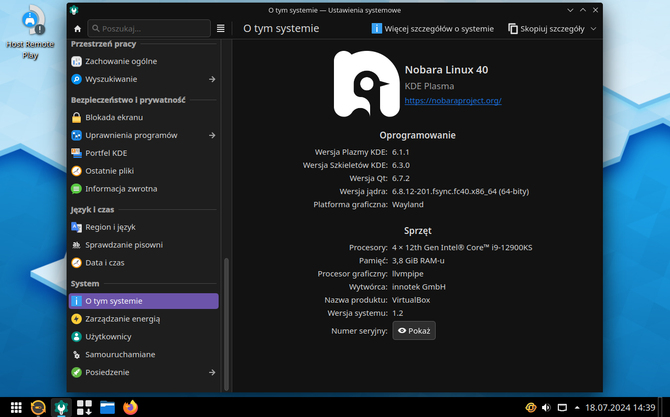Open the volume tray icon
670x417 pixels.
(x=546, y=408)
